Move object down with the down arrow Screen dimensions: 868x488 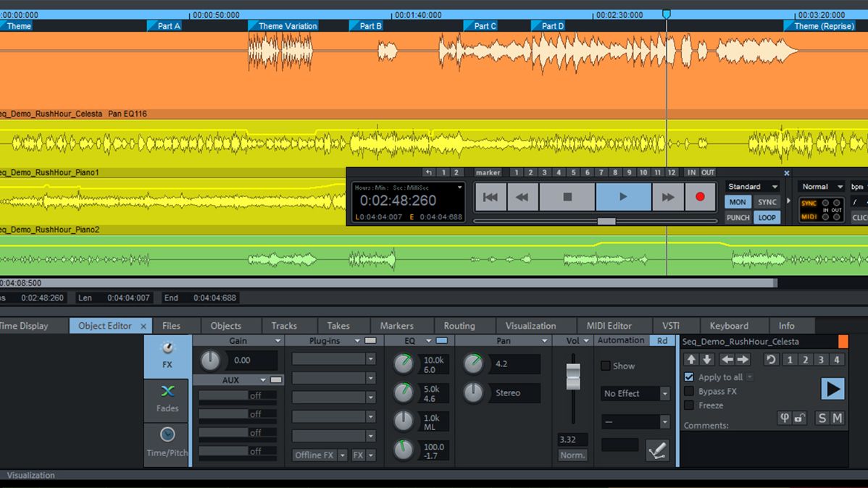click(x=707, y=360)
